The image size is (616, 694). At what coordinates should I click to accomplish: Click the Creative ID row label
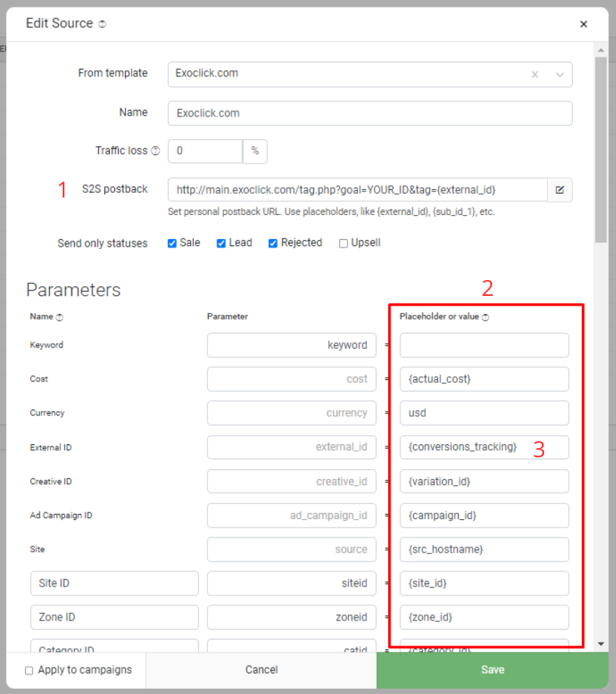click(x=51, y=481)
